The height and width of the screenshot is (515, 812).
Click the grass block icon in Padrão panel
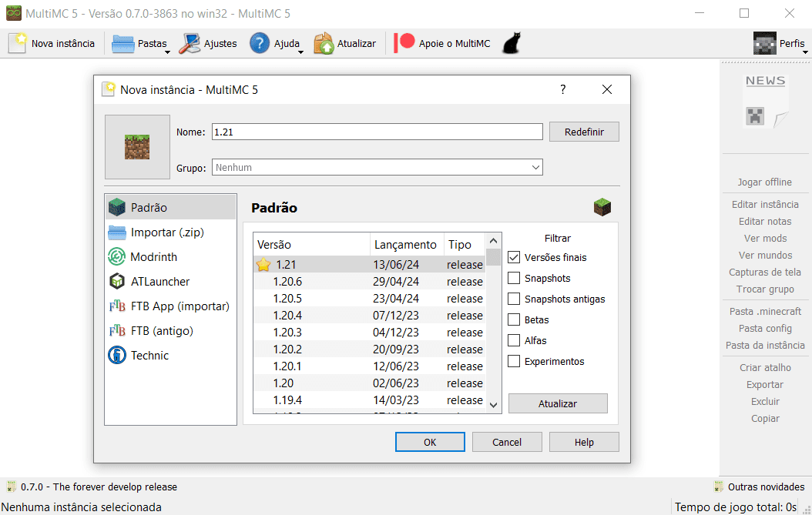click(x=602, y=206)
